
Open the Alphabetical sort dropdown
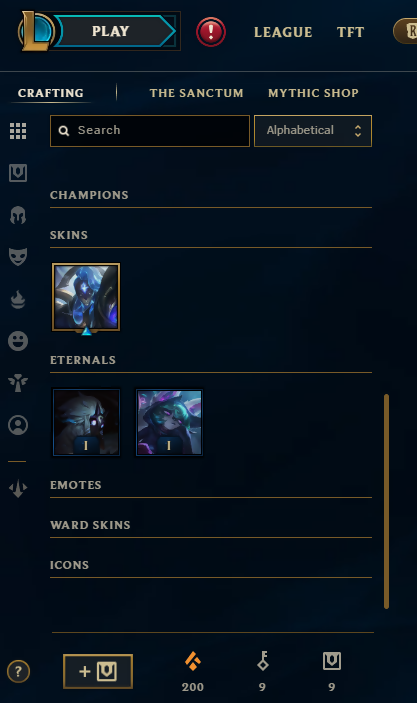click(313, 131)
